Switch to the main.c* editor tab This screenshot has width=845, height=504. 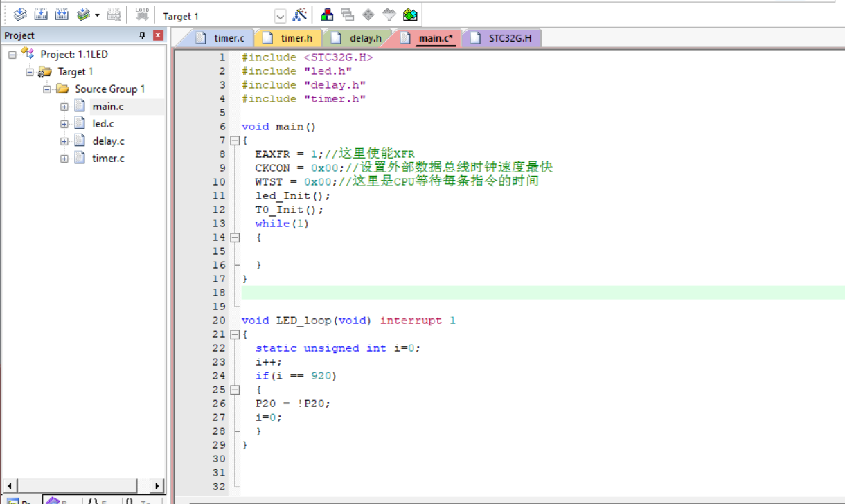(x=429, y=38)
